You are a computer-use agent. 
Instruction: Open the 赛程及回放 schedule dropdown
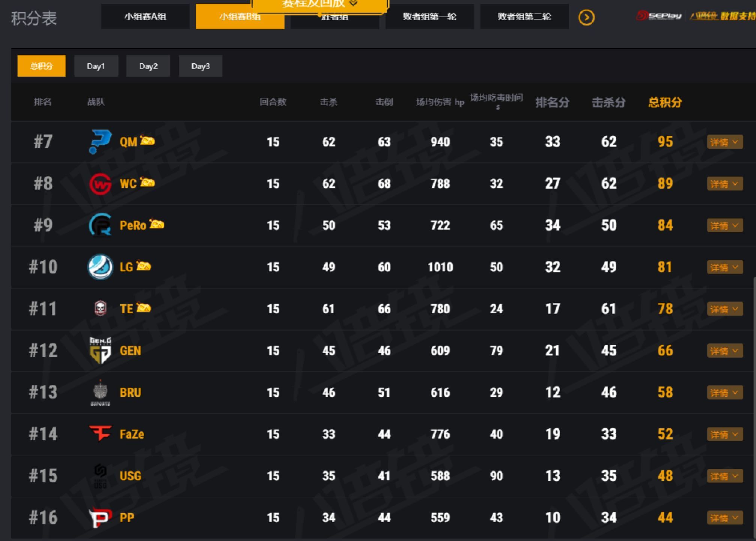320,5
